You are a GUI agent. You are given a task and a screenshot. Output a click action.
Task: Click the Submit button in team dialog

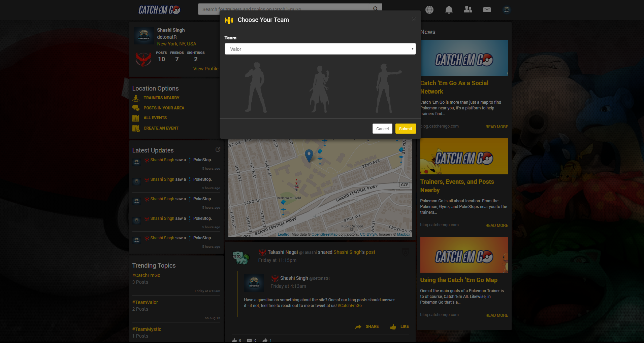(406, 129)
